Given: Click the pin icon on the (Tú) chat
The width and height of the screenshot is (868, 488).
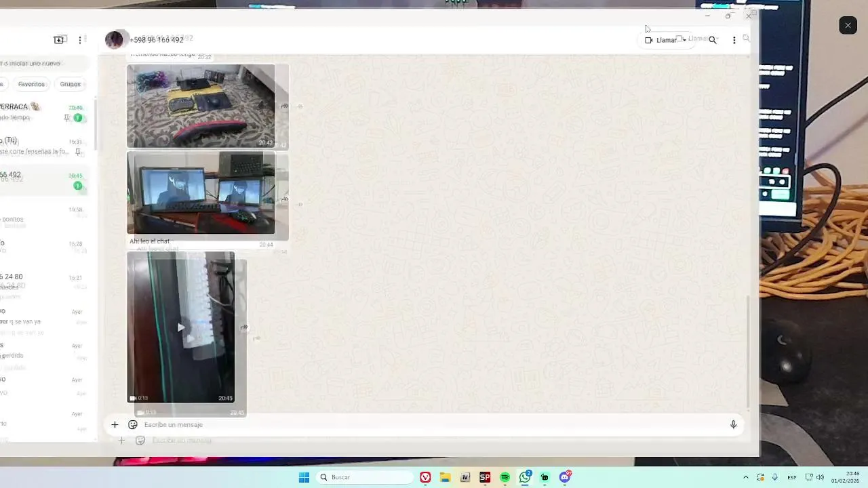Looking at the screenshot, I should (x=77, y=152).
